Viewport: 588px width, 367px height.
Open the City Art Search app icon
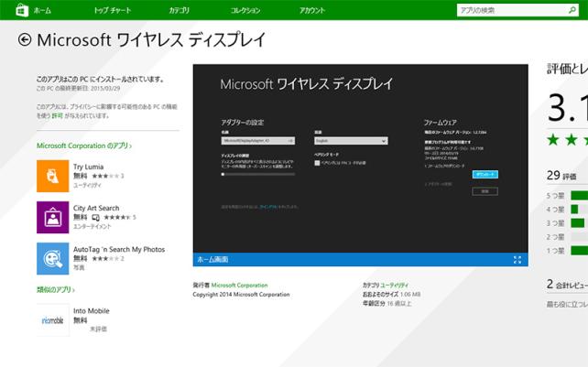point(52,217)
